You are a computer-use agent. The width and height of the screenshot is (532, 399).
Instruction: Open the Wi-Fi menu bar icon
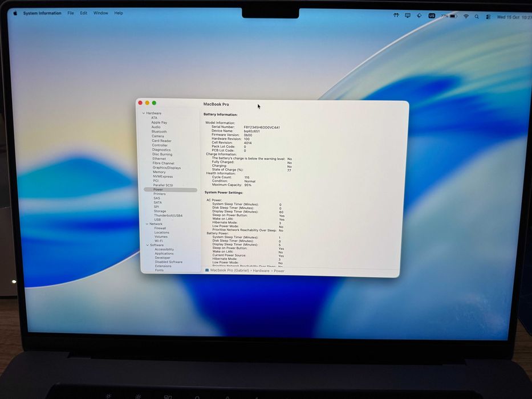click(466, 17)
